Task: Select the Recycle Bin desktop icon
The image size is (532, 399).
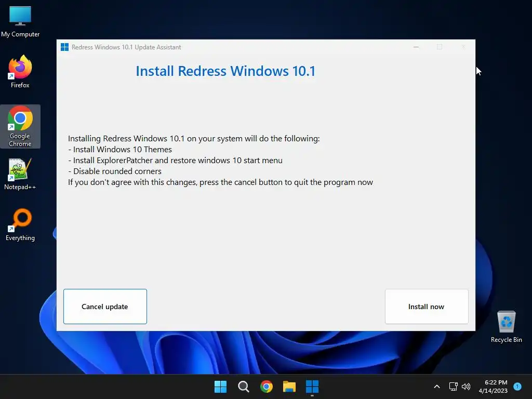Action: (x=506, y=326)
